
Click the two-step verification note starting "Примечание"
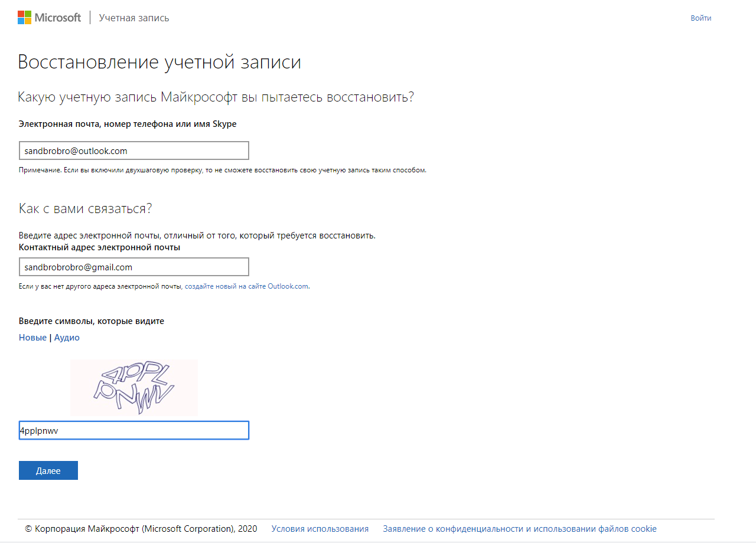pos(223,170)
